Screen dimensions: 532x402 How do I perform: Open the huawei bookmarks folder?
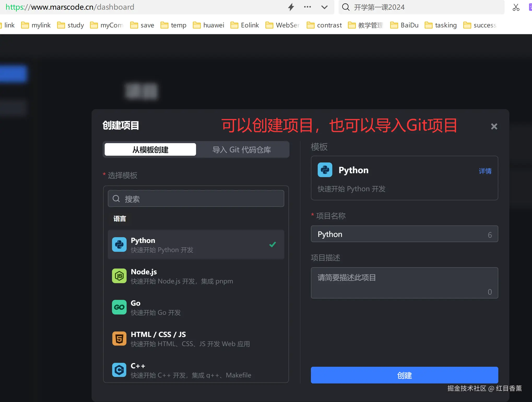point(209,25)
